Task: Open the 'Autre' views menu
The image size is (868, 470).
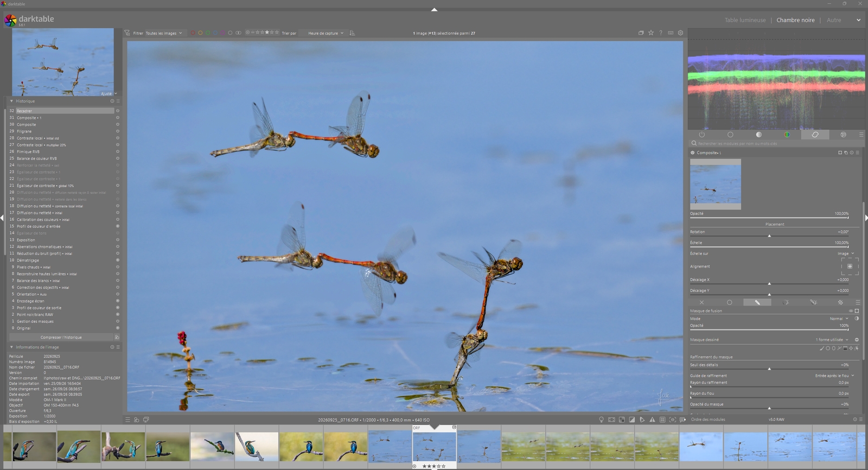Action: [x=834, y=20]
